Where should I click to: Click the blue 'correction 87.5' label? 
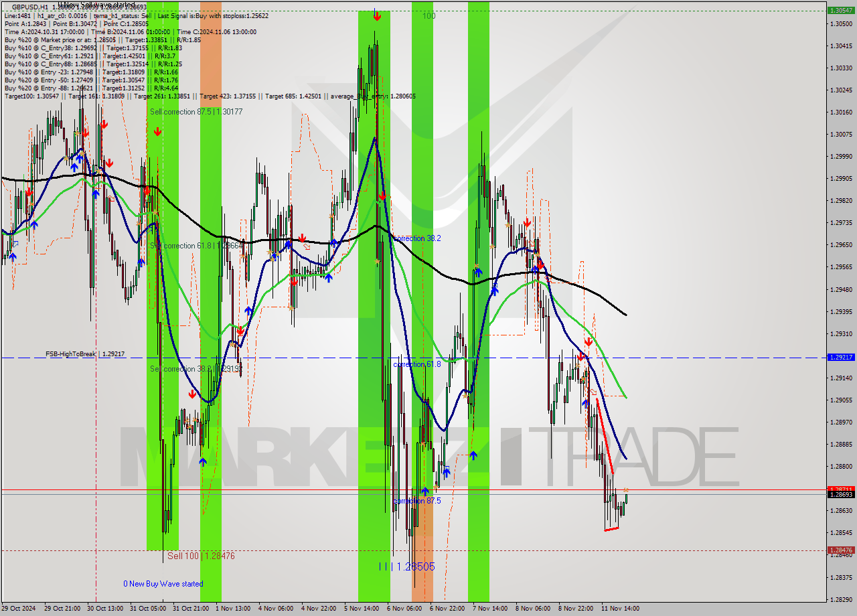click(417, 501)
